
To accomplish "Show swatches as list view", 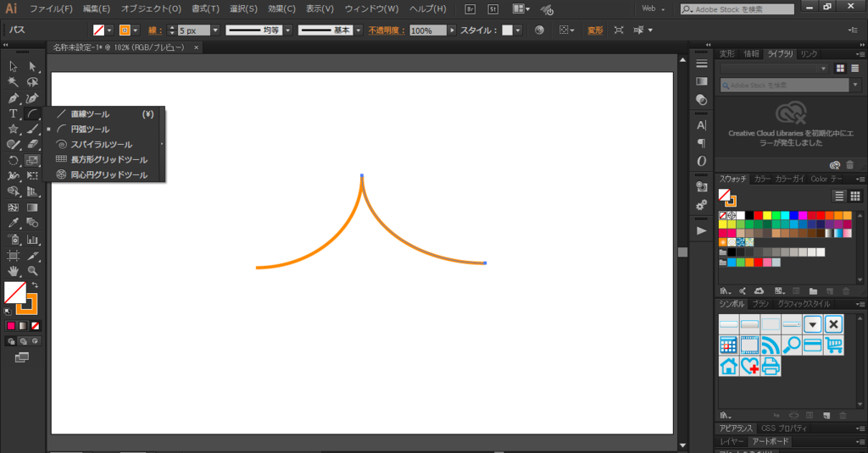I will tap(839, 196).
